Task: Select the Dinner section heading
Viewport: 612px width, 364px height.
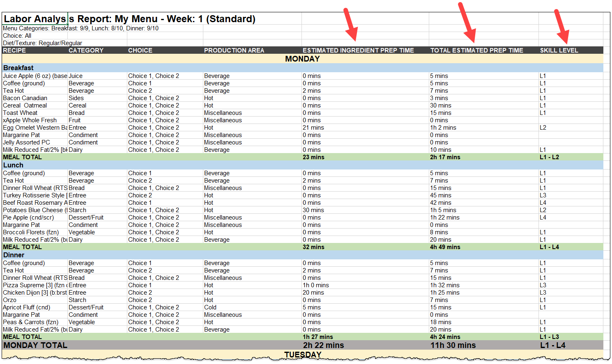Action: pos(14,255)
